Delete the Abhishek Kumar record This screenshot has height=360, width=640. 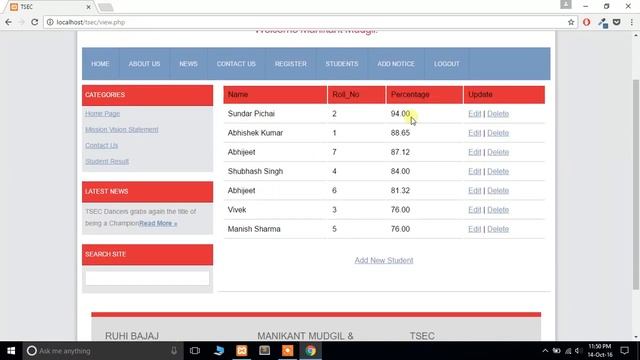click(498, 133)
